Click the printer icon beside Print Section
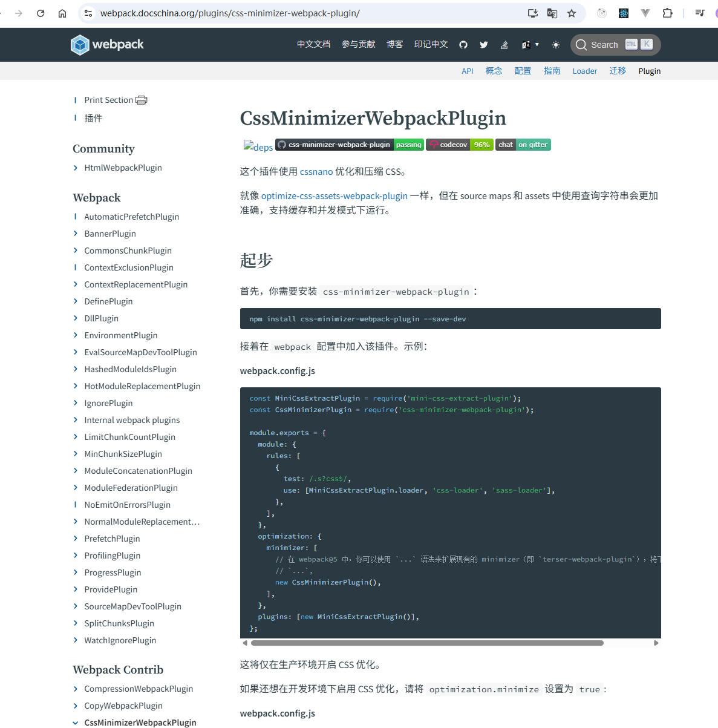Screen dimensions: 718x728 [142, 100]
